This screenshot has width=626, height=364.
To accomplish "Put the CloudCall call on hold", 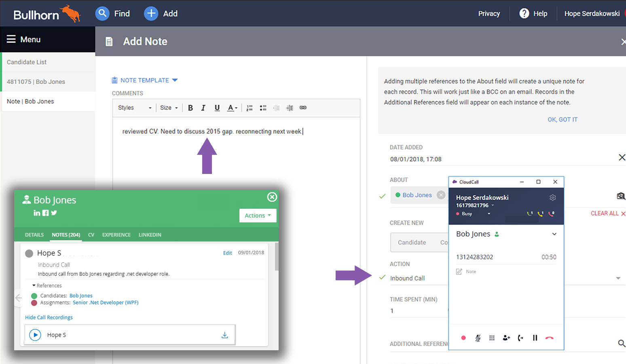I will pyautogui.click(x=535, y=338).
